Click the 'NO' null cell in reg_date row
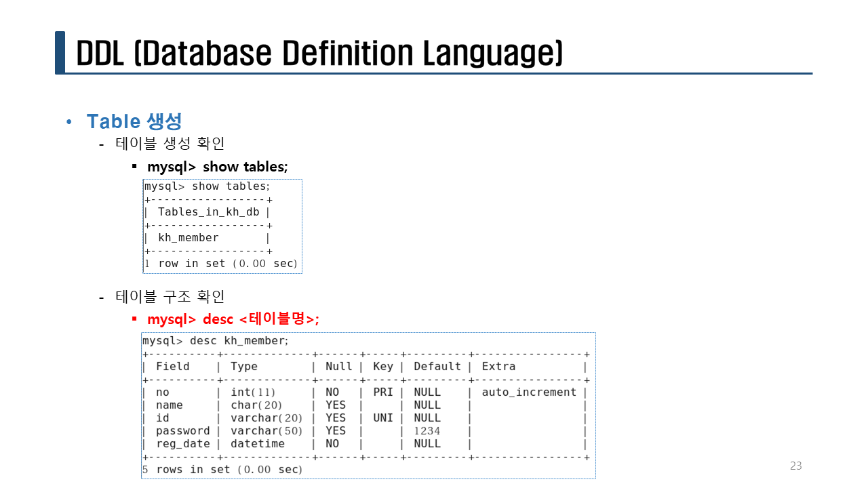The image size is (868, 488). click(332, 444)
